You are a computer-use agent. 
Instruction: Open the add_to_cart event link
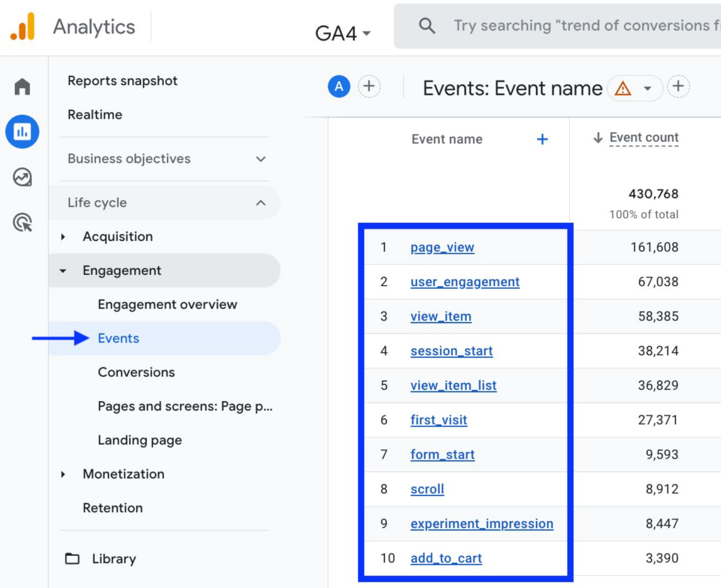(446, 558)
